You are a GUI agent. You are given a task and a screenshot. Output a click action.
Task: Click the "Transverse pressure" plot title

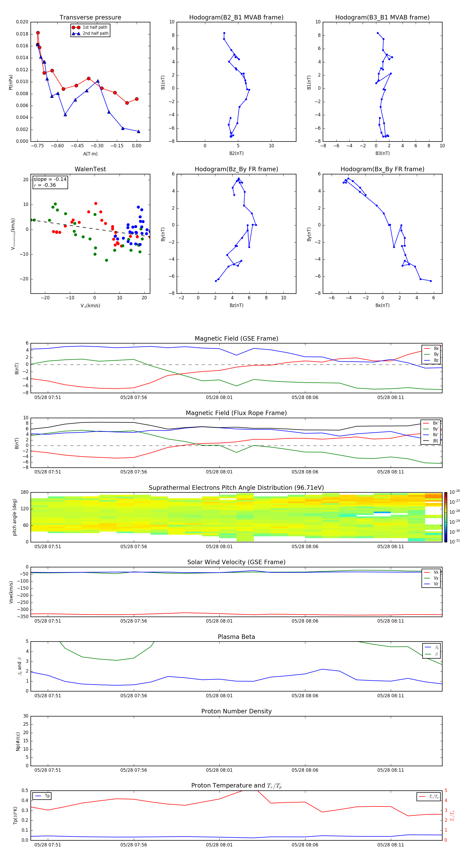[90, 18]
